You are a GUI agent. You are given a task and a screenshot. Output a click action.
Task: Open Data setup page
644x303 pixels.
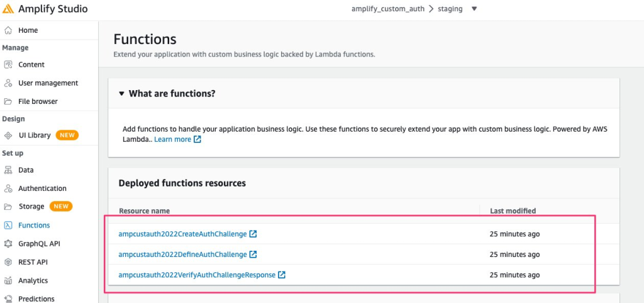click(26, 170)
